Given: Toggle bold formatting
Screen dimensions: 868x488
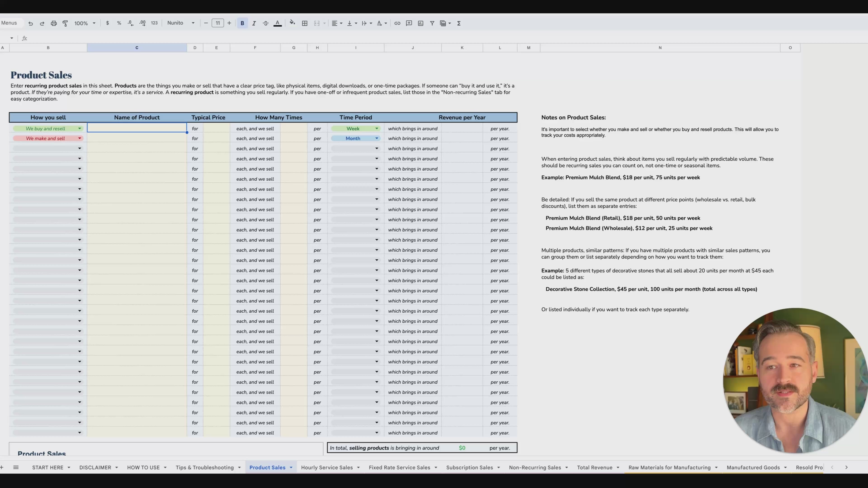Looking at the screenshot, I should [x=242, y=23].
